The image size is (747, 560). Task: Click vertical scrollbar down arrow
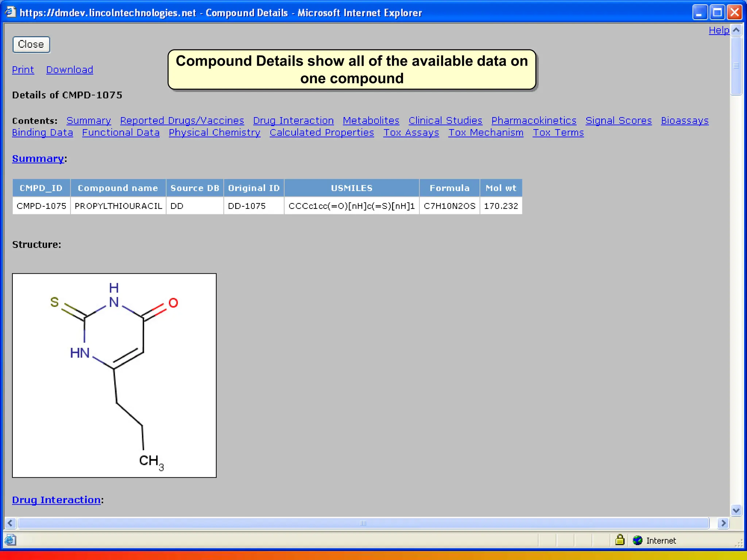(736, 510)
